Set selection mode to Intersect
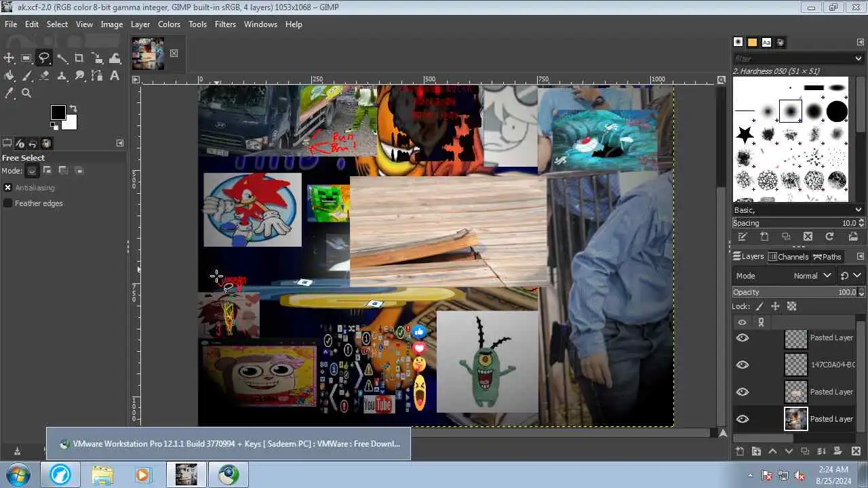 (x=79, y=171)
